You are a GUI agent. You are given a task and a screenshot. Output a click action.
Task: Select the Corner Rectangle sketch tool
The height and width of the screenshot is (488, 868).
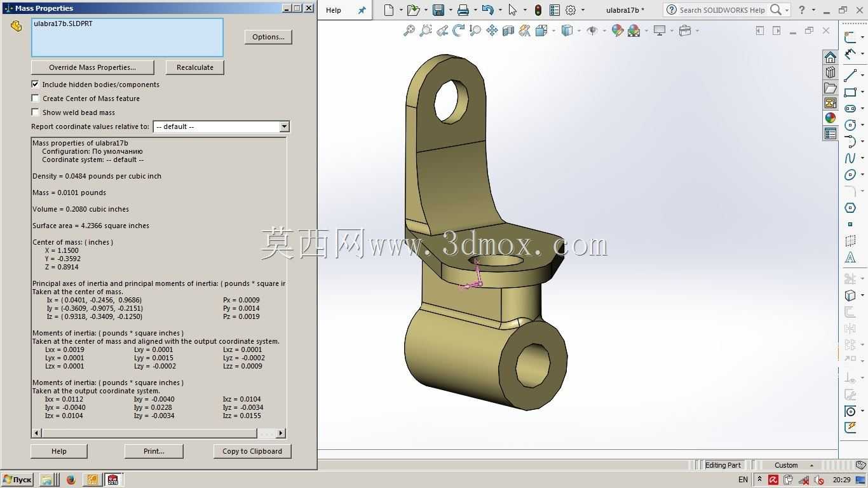click(850, 92)
